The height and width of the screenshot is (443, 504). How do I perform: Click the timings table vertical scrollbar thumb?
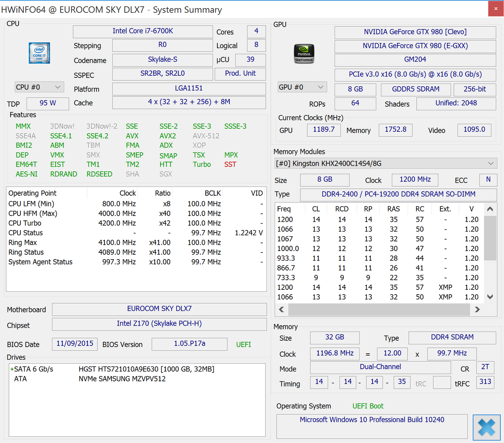(x=490, y=238)
